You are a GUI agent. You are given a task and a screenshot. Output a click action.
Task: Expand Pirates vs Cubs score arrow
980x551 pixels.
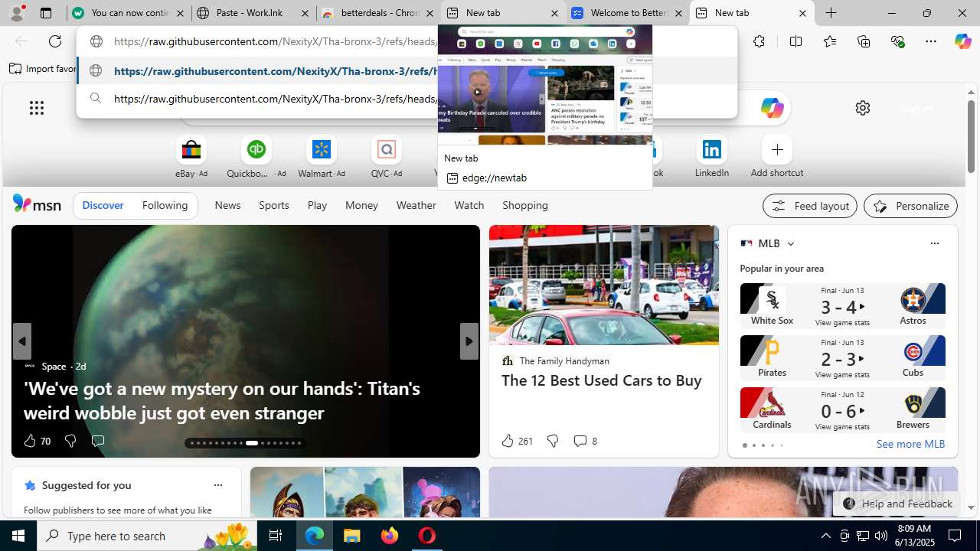tap(862, 359)
